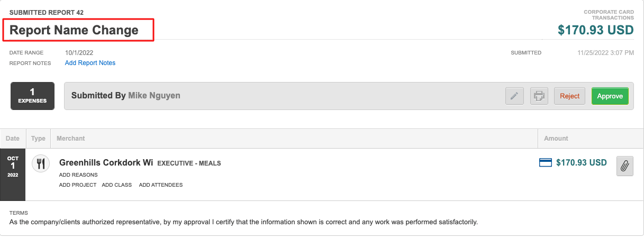
Task: Select ADD REASONS under the expense
Action: click(78, 175)
